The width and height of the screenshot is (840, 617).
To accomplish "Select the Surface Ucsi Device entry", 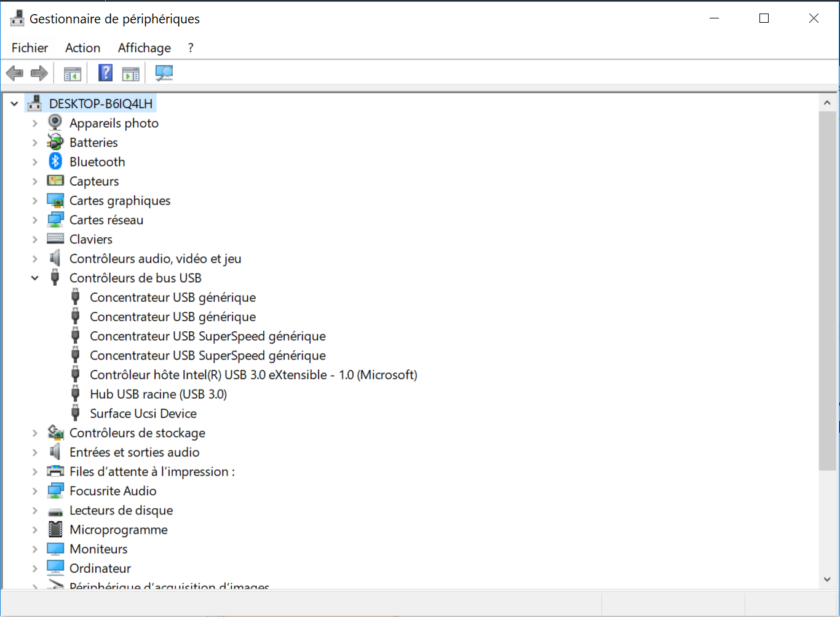I will click(143, 414).
